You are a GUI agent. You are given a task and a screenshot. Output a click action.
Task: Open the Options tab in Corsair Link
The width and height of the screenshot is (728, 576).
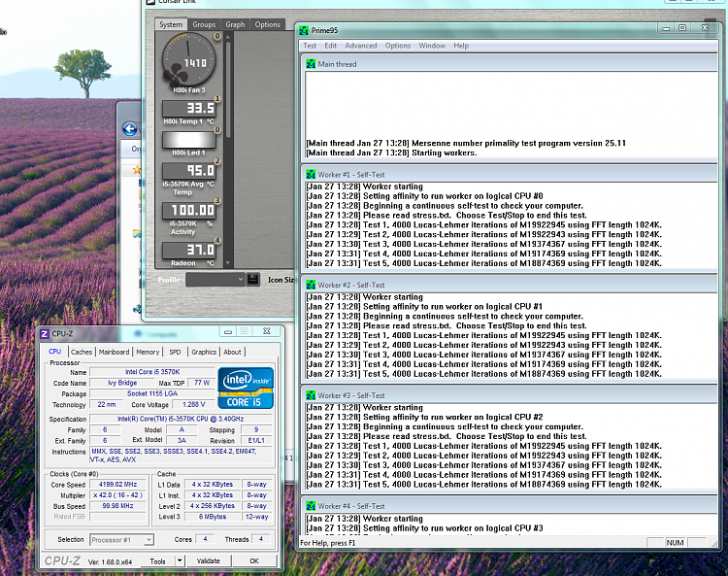click(268, 24)
